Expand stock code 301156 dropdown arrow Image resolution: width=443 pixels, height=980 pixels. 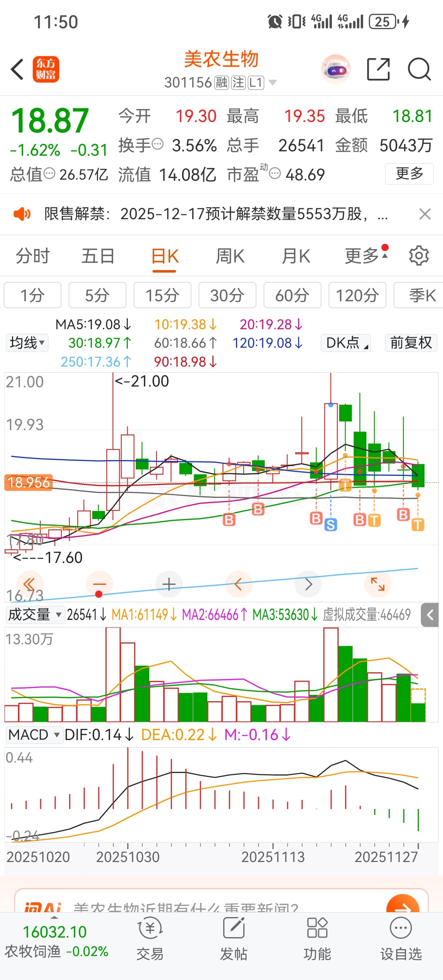272,82
